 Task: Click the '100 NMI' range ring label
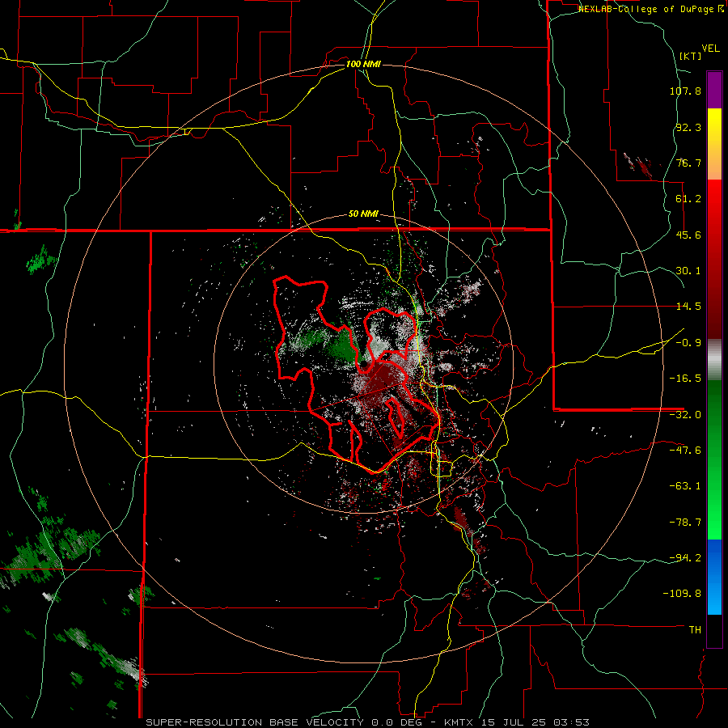[x=363, y=64]
